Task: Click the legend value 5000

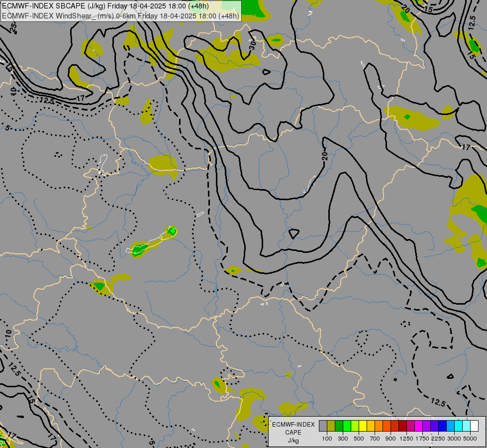Action: tap(470, 439)
